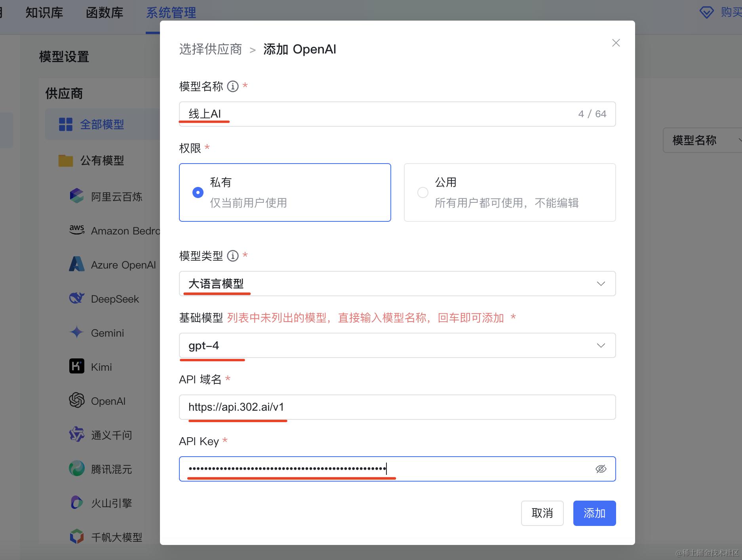This screenshot has width=742, height=560.
Task: Open the gpt-4 base model dropdown
Action: (397, 345)
